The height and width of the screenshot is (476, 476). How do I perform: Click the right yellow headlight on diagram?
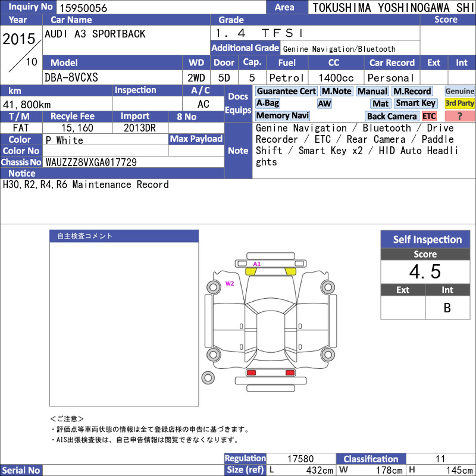[290, 271]
